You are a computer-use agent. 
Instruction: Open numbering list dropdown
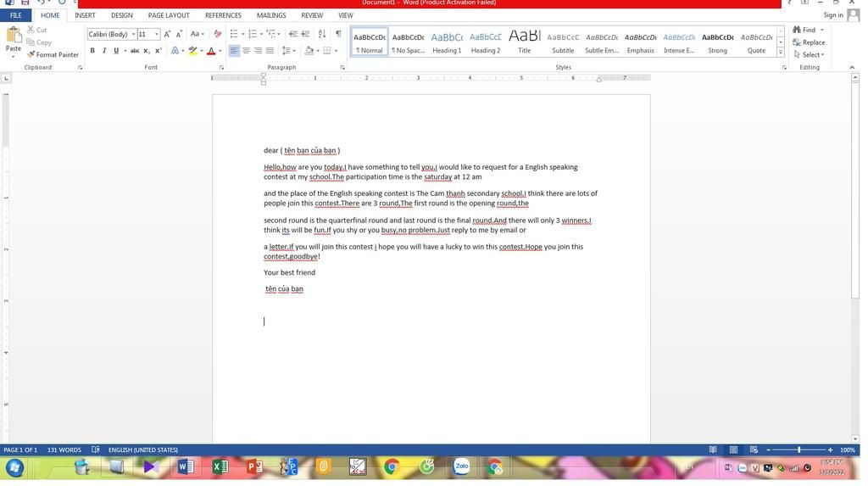click(x=261, y=35)
